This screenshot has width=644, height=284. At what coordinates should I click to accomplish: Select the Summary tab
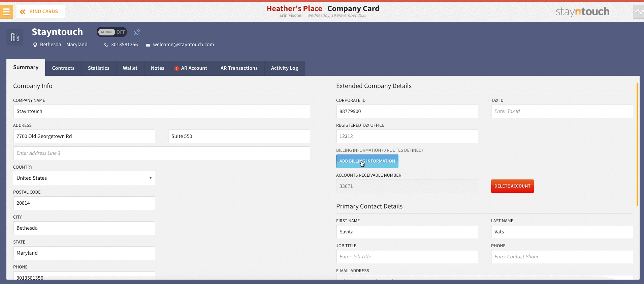click(26, 67)
